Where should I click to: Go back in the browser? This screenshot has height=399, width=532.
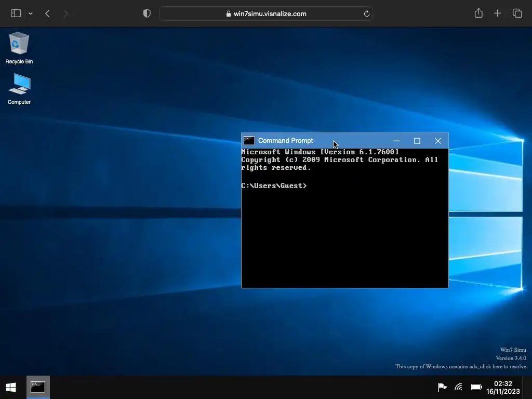tap(47, 14)
